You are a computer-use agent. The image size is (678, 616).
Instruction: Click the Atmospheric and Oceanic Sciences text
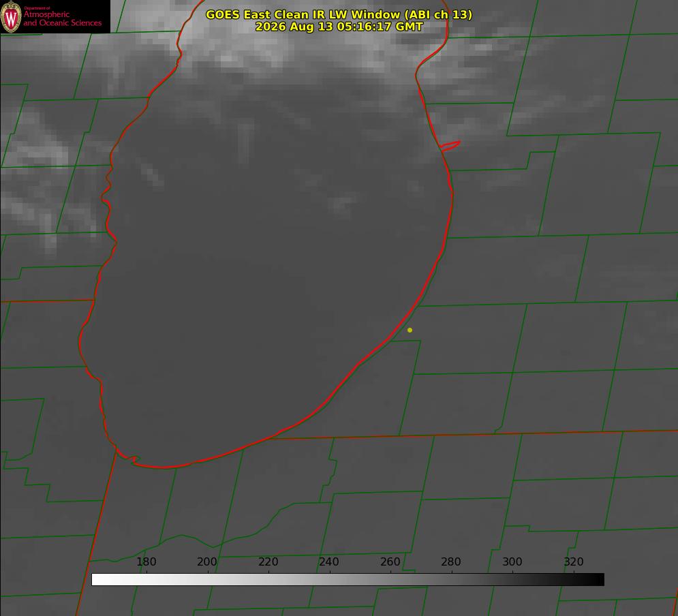[62, 18]
